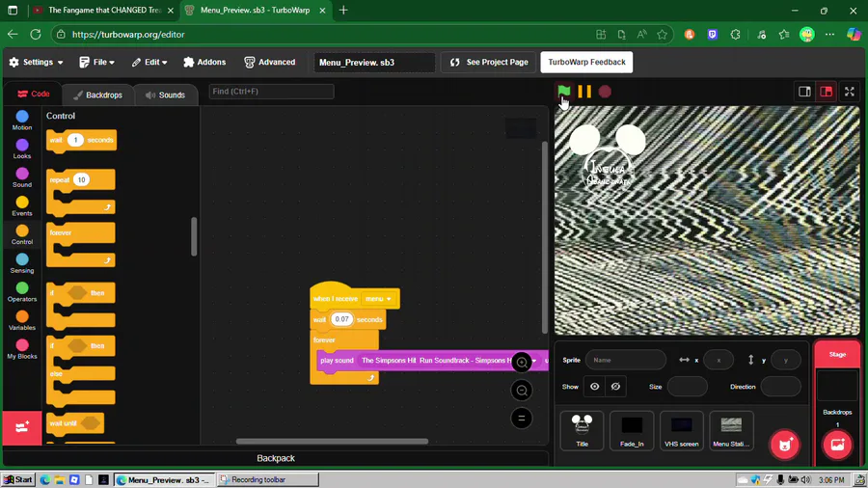Click the workspace horizontal scrollbar
Viewport: 868px width, 488px height.
pyautogui.click(x=332, y=442)
